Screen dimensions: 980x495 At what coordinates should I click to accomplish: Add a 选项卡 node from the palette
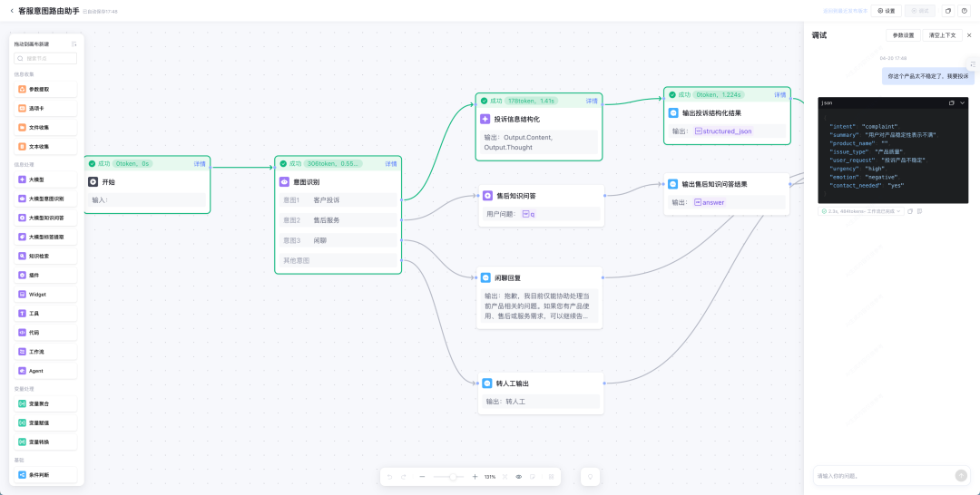pyautogui.click(x=45, y=109)
